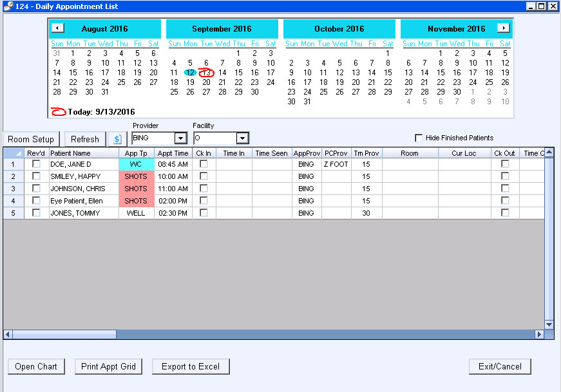
Task: Check Rev'd box for SMILEY, HAPPY
Action: point(36,176)
